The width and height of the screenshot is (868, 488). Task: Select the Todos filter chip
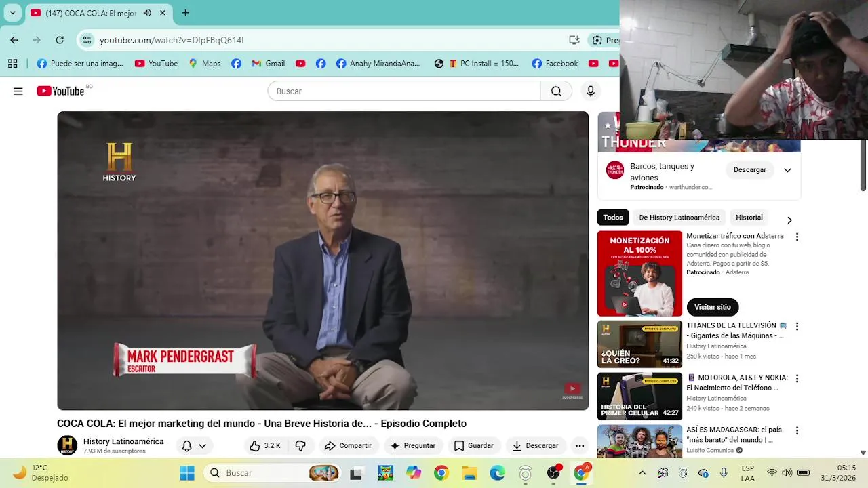point(613,218)
